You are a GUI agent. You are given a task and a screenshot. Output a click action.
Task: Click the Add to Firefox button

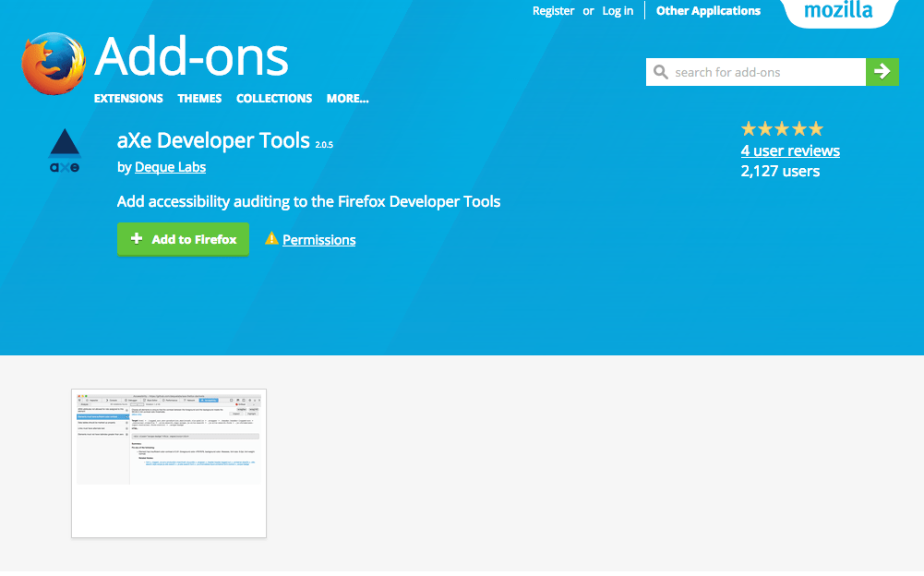pyautogui.click(x=184, y=239)
